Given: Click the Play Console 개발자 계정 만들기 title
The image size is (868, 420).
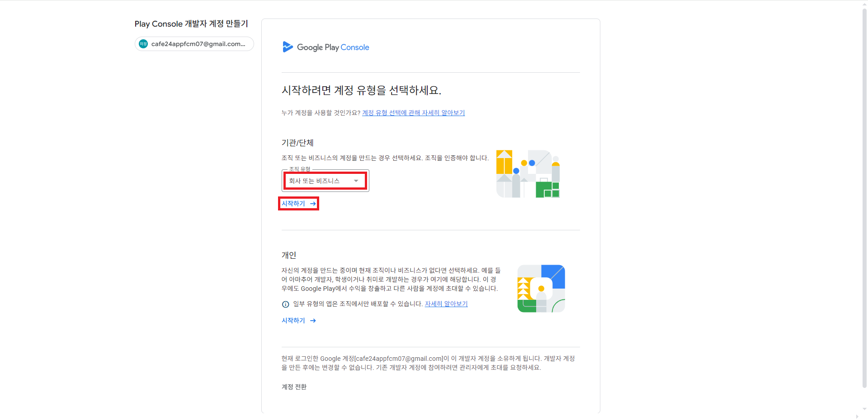Looking at the screenshot, I should (191, 24).
